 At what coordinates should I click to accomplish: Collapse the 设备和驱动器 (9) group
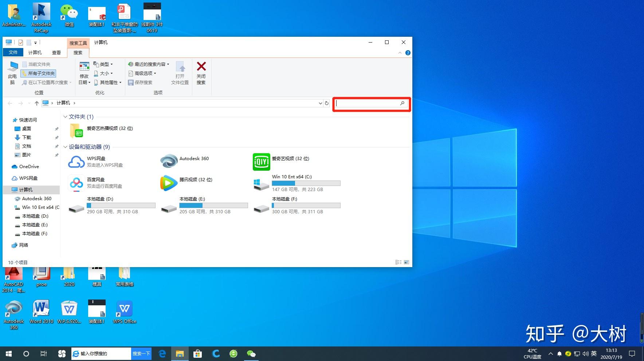pos(66,147)
